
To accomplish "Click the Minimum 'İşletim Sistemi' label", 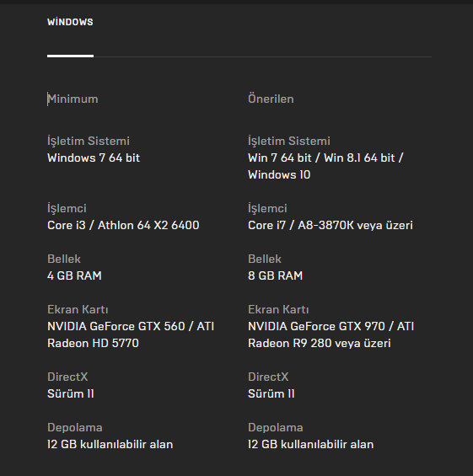I will pyautogui.click(x=89, y=142).
